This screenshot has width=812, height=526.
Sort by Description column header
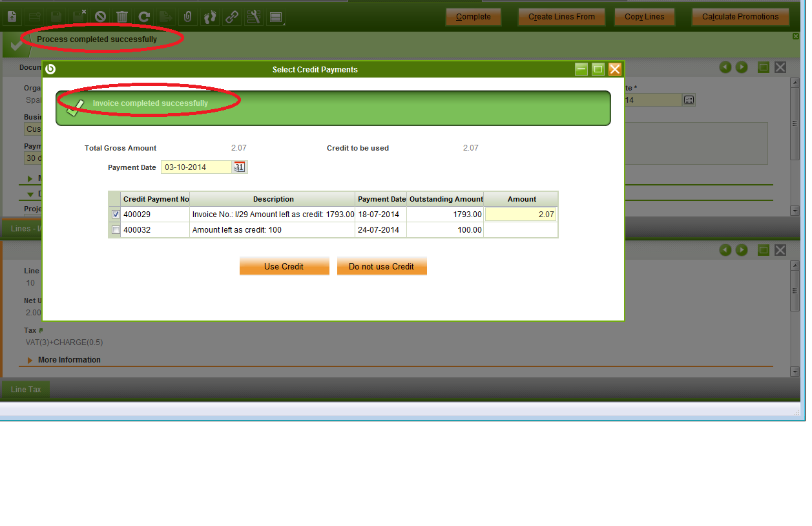[x=273, y=199]
